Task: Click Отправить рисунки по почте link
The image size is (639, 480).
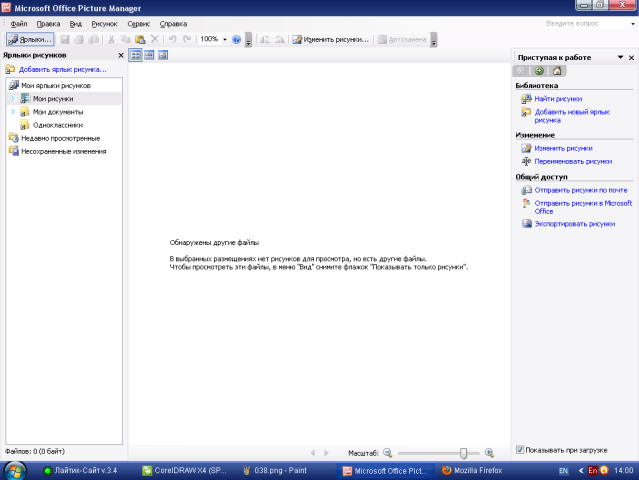Action: coord(581,190)
